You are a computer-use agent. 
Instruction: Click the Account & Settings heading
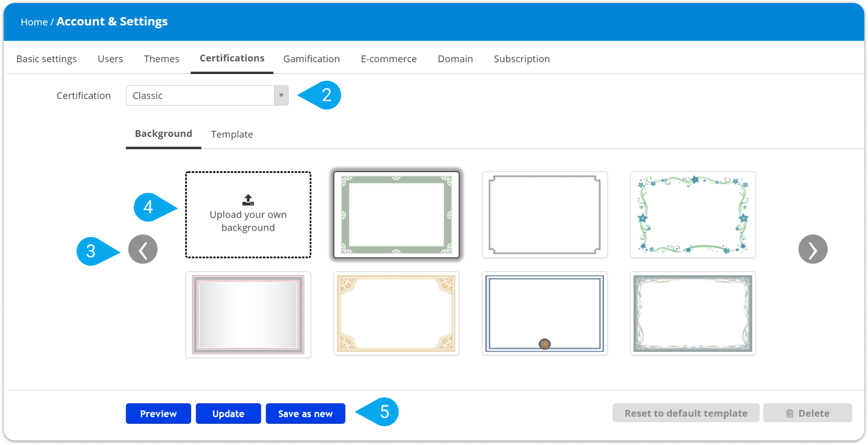112,21
